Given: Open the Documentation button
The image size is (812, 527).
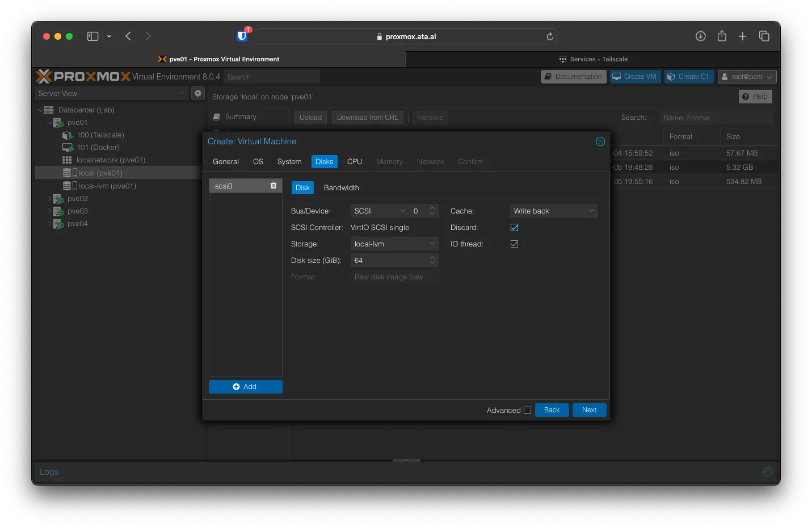Looking at the screenshot, I should click(574, 77).
